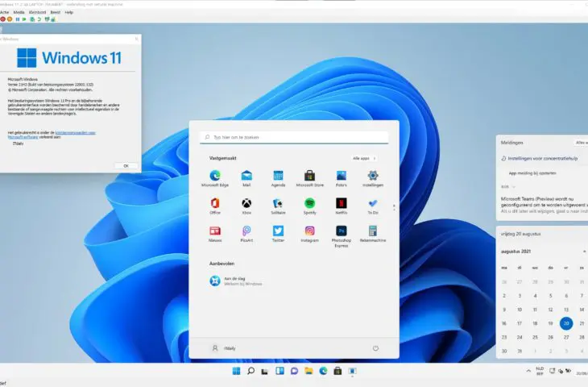Show hidden tray icons chevron

(x=528, y=371)
